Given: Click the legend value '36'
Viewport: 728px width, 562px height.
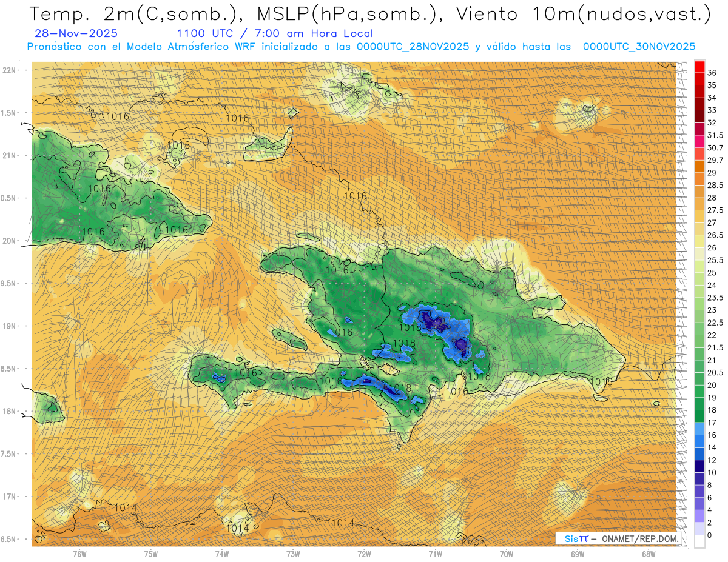Looking at the screenshot, I should [x=712, y=73].
